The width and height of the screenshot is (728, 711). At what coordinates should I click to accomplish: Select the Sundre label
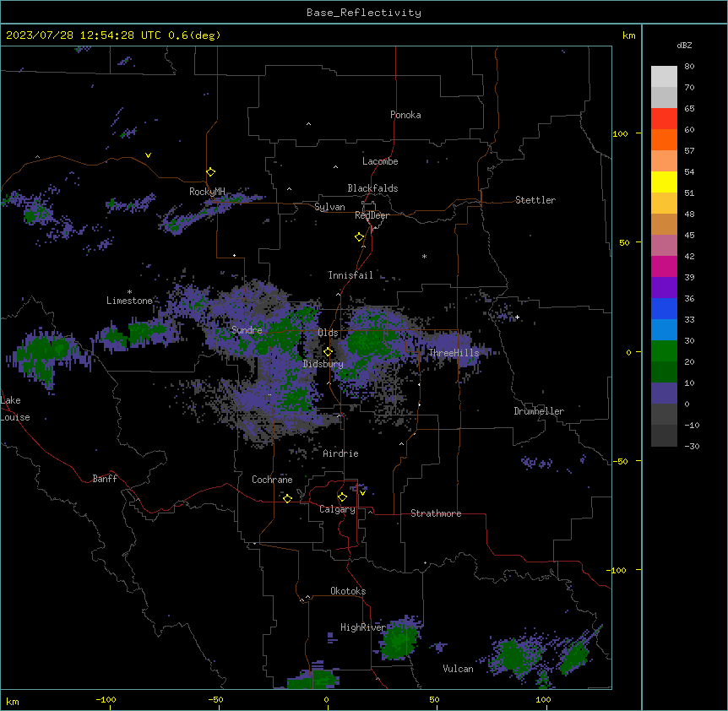click(247, 330)
